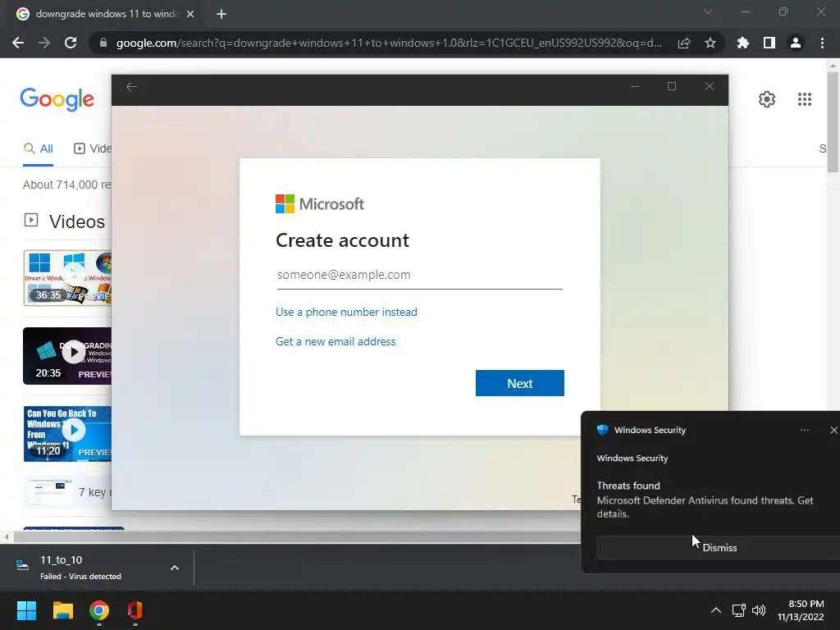Open Chrome three-dot menu

[822, 43]
